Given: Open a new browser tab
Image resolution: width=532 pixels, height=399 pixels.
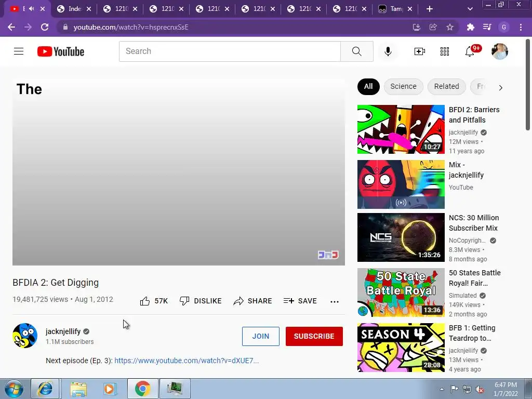Looking at the screenshot, I should pos(430,9).
